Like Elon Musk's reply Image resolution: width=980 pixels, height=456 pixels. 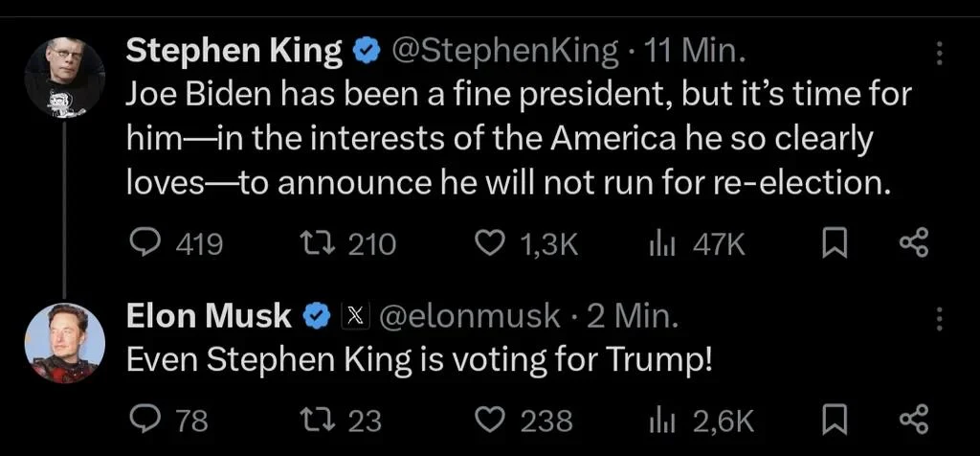pyautogui.click(x=490, y=420)
